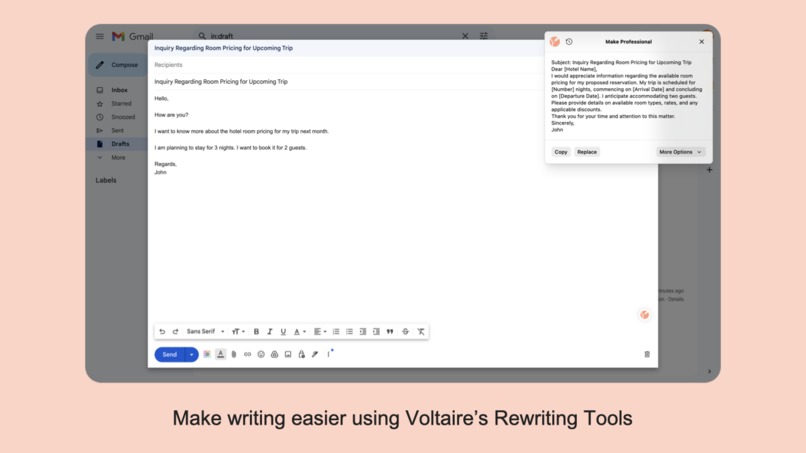The image size is (806, 453).
Task: Redo the edit in the compose toolbar
Action: point(175,332)
